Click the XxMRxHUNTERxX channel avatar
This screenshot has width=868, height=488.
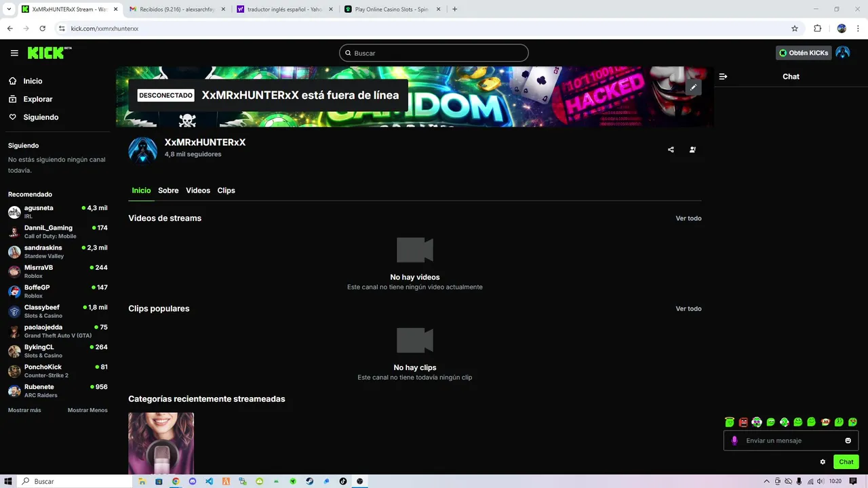pos(142,150)
